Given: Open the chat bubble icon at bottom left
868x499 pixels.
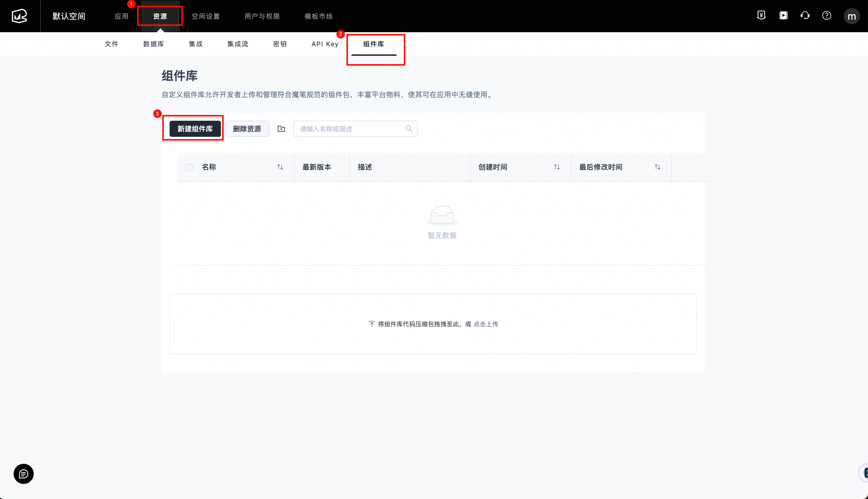Looking at the screenshot, I should point(24,474).
